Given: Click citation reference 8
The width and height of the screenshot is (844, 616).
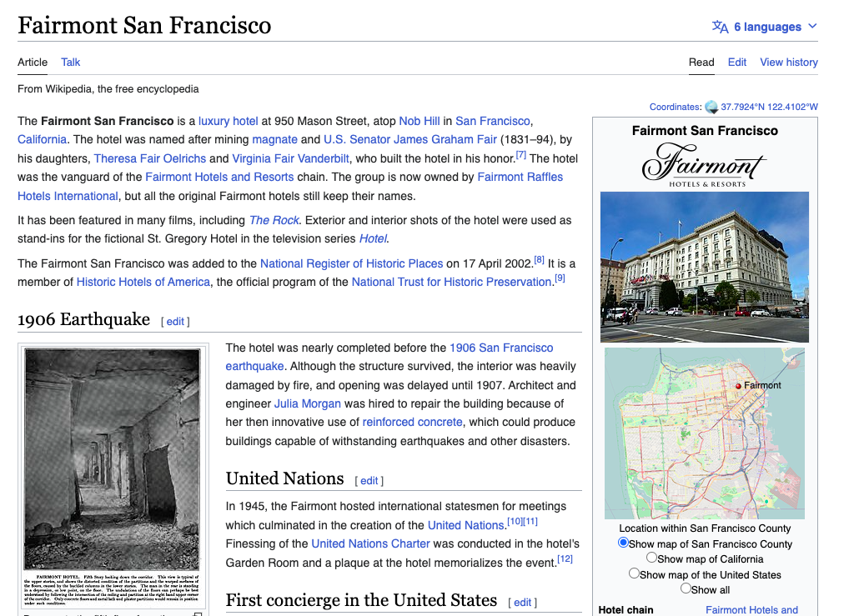Looking at the screenshot, I should coord(539,260).
